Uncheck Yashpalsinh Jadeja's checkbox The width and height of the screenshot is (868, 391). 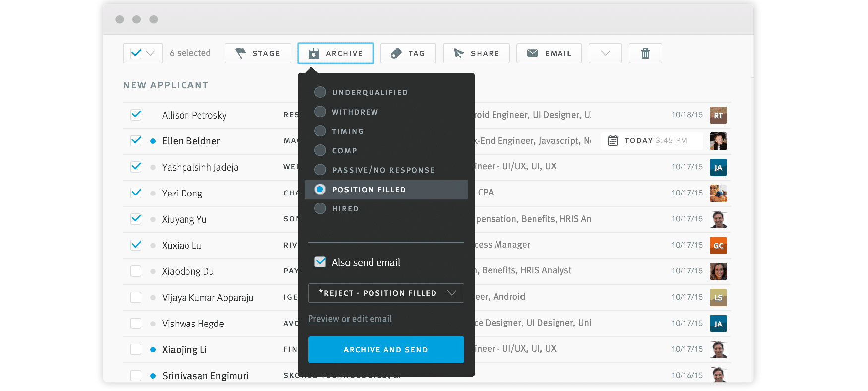pos(136,167)
